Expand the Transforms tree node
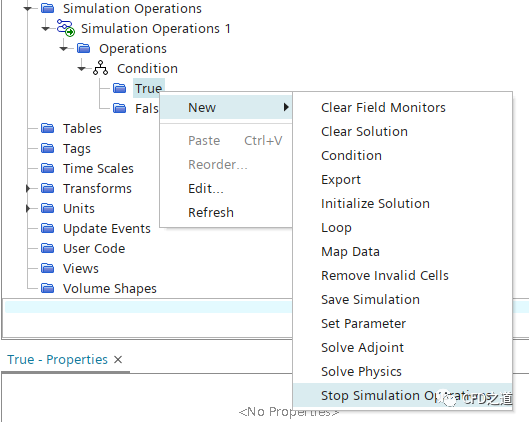This screenshot has width=529, height=422. point(28,189)
